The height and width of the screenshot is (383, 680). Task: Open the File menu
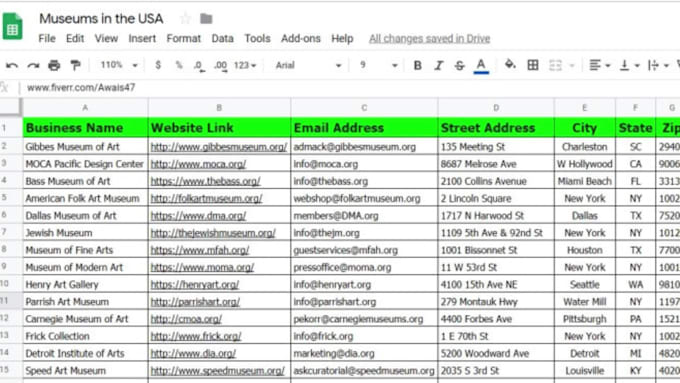[47, 39]
